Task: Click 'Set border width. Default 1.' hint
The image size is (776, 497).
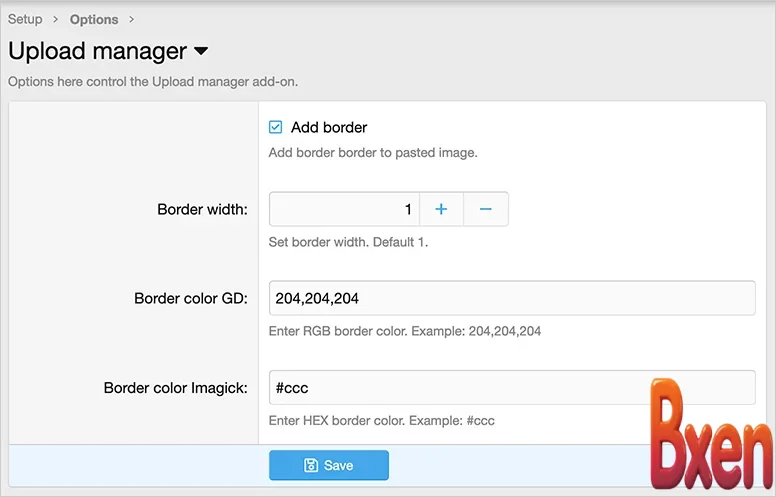Action: tap(348, 242)
